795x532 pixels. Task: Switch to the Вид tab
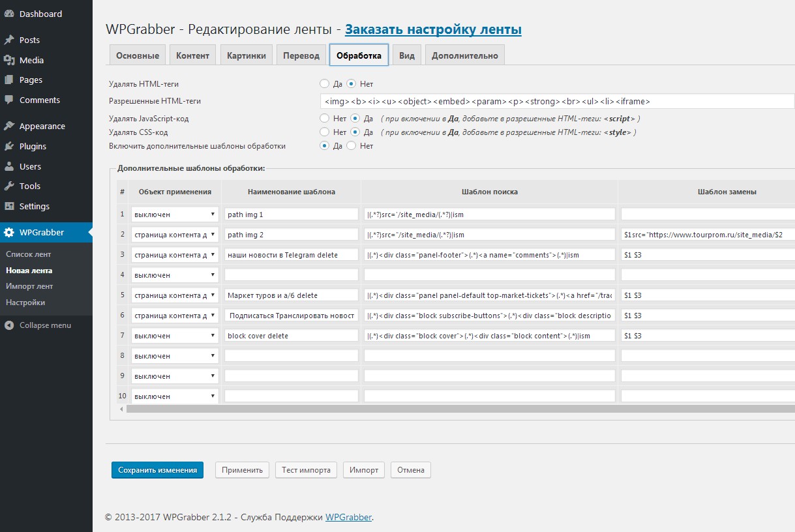click(407, 55)
